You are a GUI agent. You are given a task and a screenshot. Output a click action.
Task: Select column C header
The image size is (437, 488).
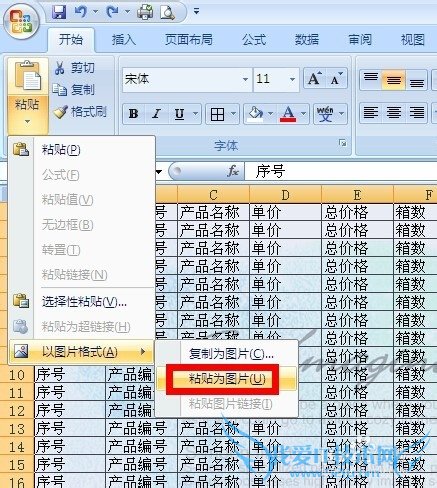click(213, 195)
